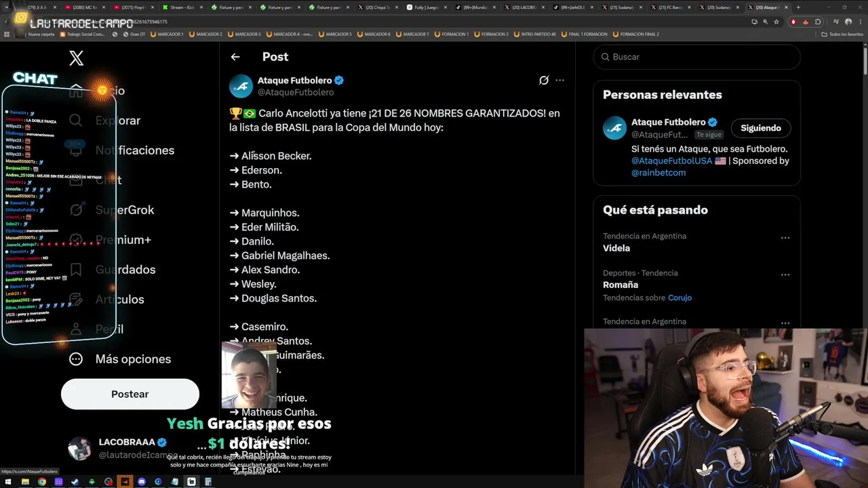
Task: Open the Videla trending topic
Action: coord(616,248)
